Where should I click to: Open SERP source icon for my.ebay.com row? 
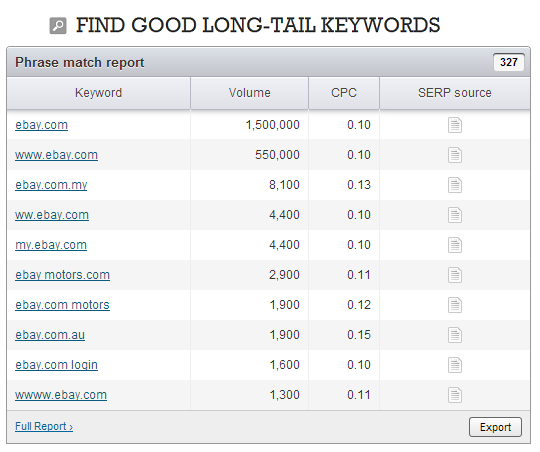point(455,245)
